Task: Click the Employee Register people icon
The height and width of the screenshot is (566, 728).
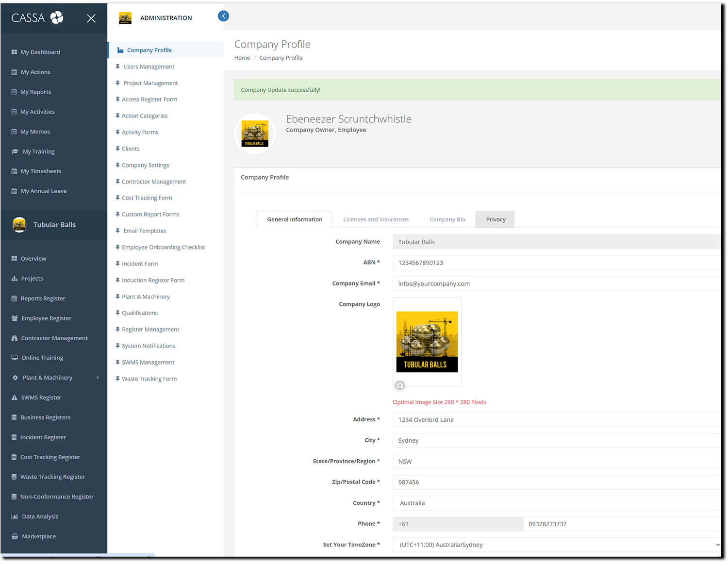Action: point(15,318)
